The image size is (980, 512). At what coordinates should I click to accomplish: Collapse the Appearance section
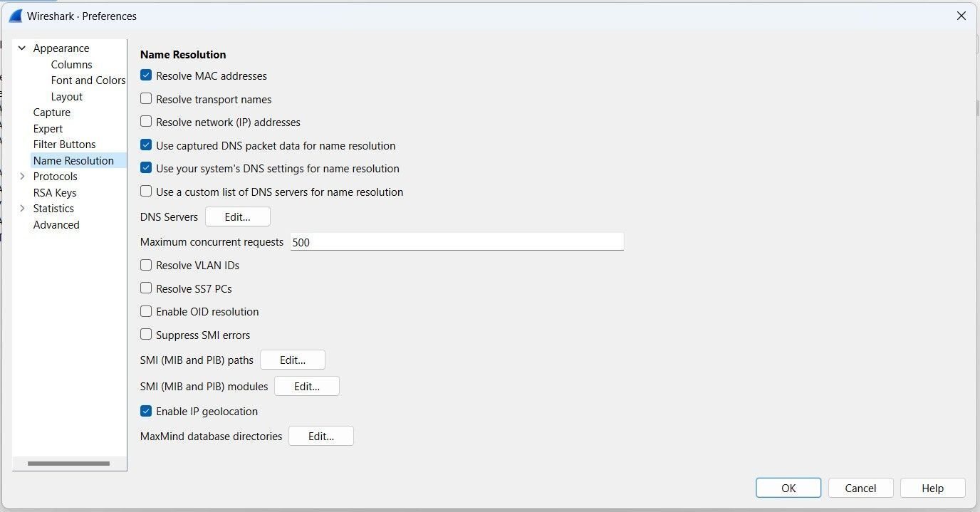click(x=21, y=48)
